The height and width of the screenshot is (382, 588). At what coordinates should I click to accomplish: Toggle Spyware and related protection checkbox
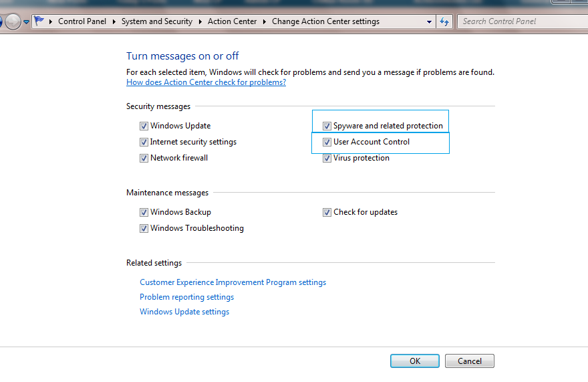[327, 126]
